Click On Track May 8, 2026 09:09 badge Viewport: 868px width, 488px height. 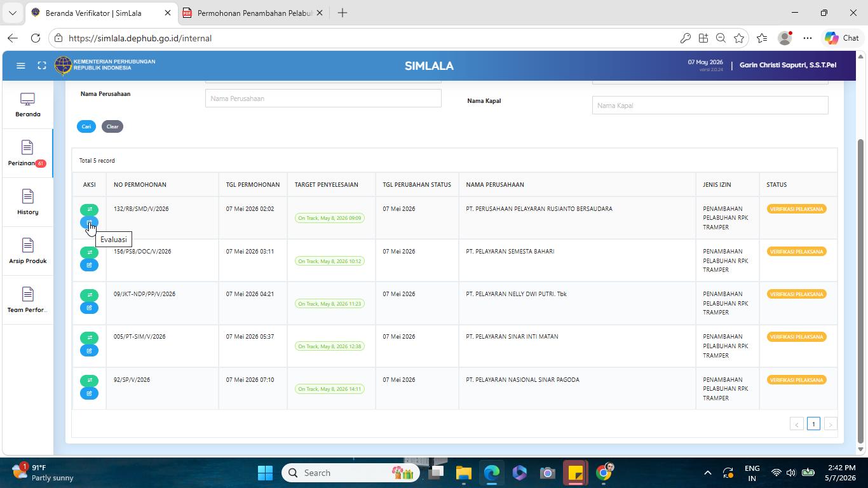click(x=330, y=218)
